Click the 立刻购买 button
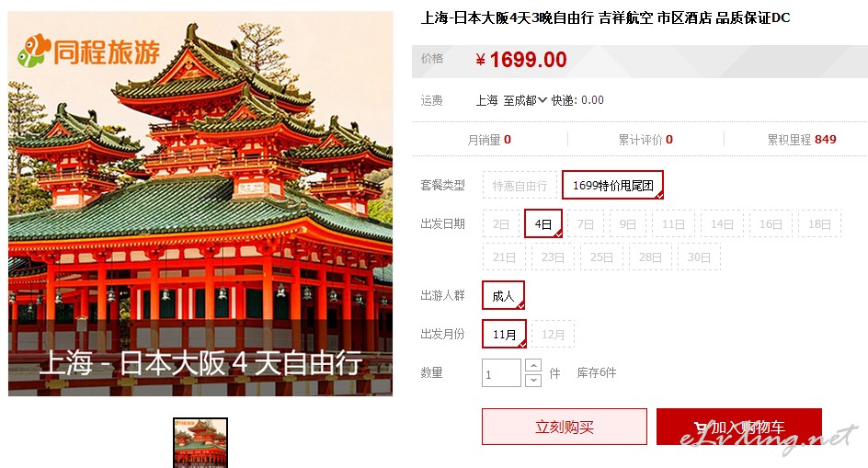The image size is (868, 468). pyautogui.click(x=564, y=427)
